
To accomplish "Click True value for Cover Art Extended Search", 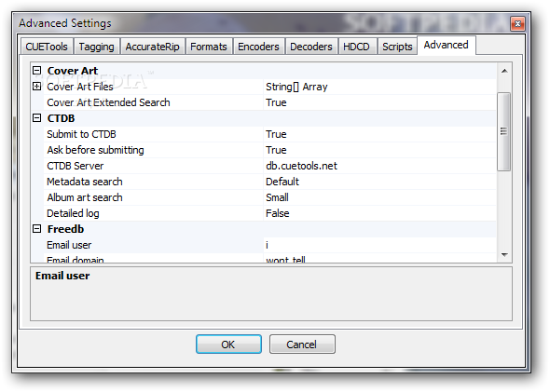I will pos(380,102).
